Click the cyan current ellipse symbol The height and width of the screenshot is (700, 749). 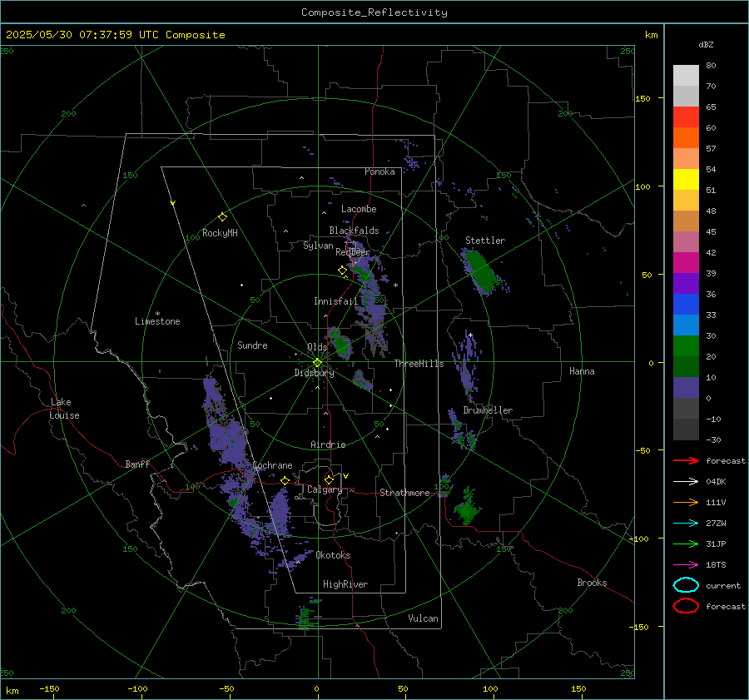pyautogui.click(x=686, y=585)
